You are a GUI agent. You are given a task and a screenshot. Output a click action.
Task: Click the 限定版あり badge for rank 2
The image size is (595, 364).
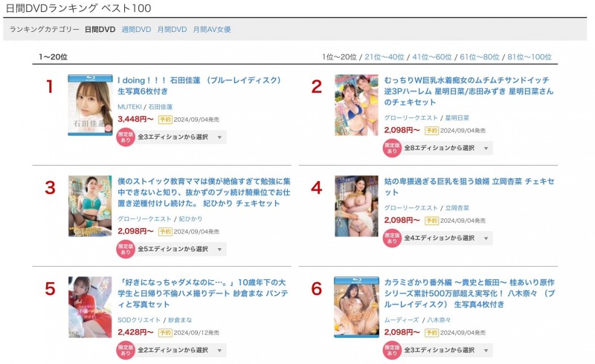(392, 148)
